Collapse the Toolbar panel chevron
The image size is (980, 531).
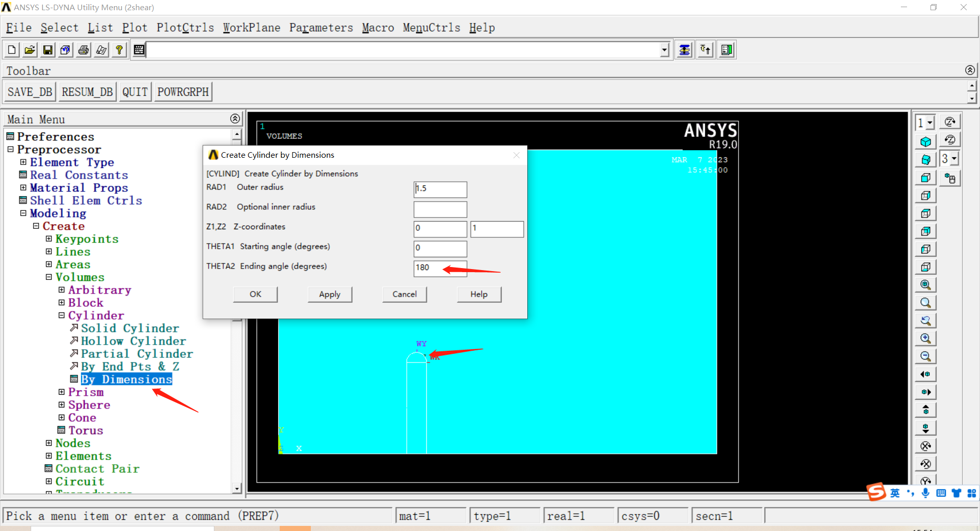coord(970,70)
